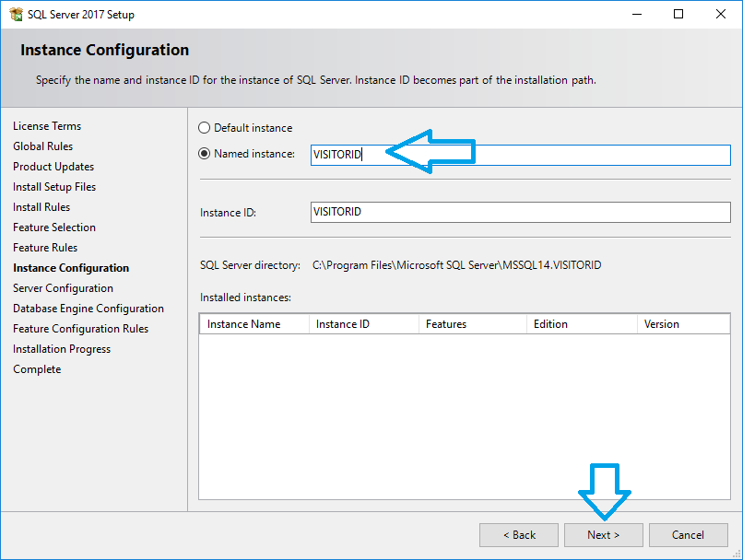
Task: Click Product Updates in the step list
Action: [x=53, y=167]
